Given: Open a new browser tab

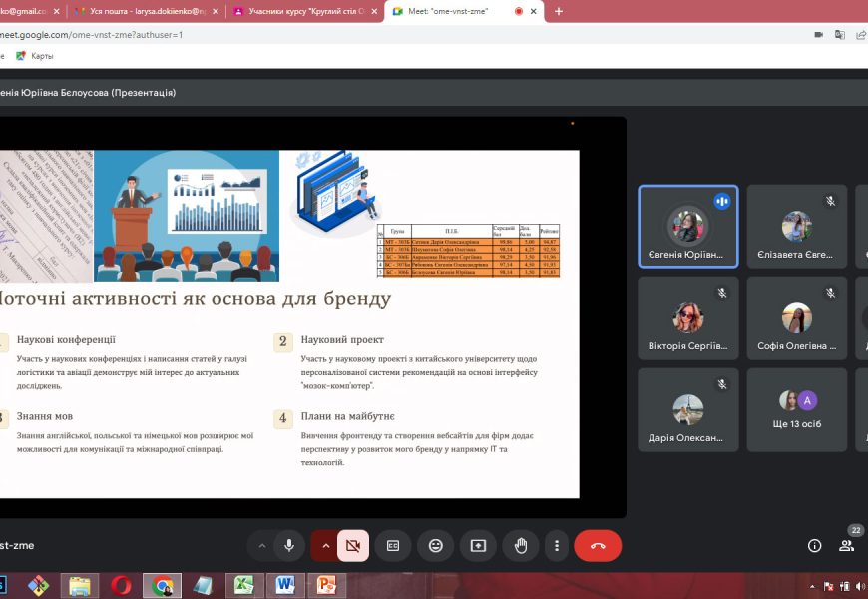Looking at the screenshot, I should 558,11.
